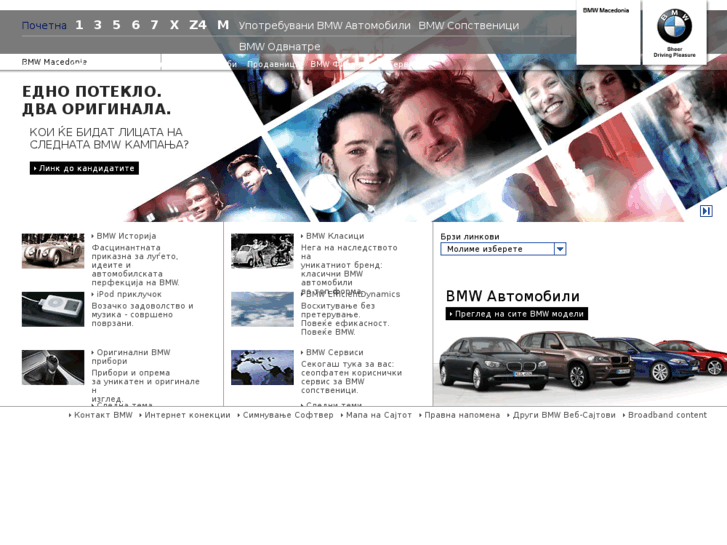
Task: Open Интернет конекции footer link
Action: click(187, 415)
